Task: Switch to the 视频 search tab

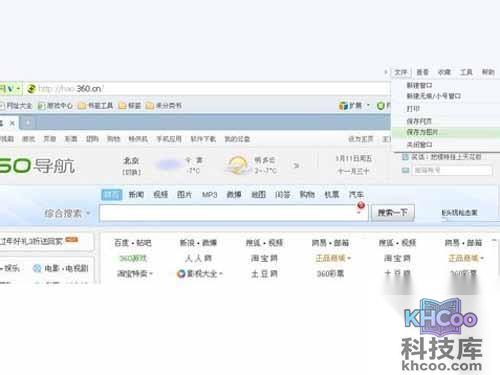Action: coord(160,194)
